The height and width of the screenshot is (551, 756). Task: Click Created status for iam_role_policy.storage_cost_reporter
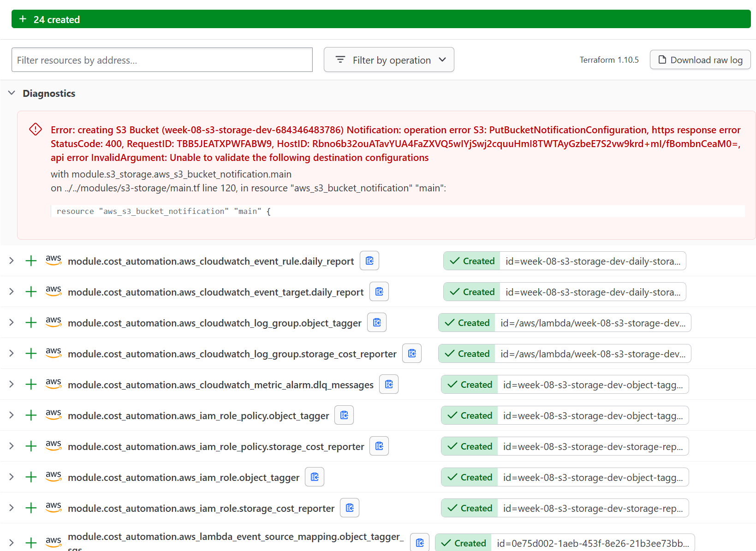(470, 446)
